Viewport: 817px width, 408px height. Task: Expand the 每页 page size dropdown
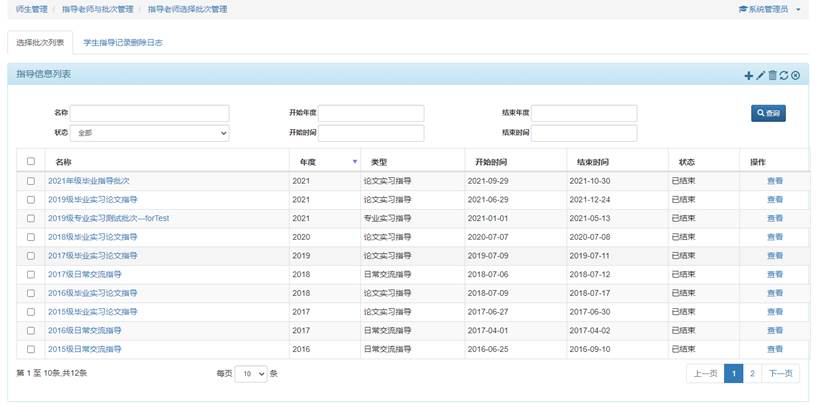(x=251, y=373)
